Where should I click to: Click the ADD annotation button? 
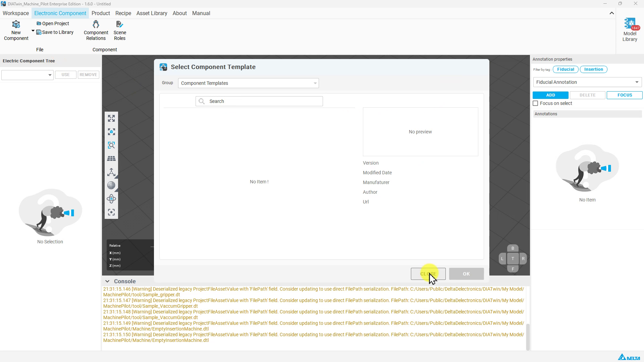pos(550,95)
